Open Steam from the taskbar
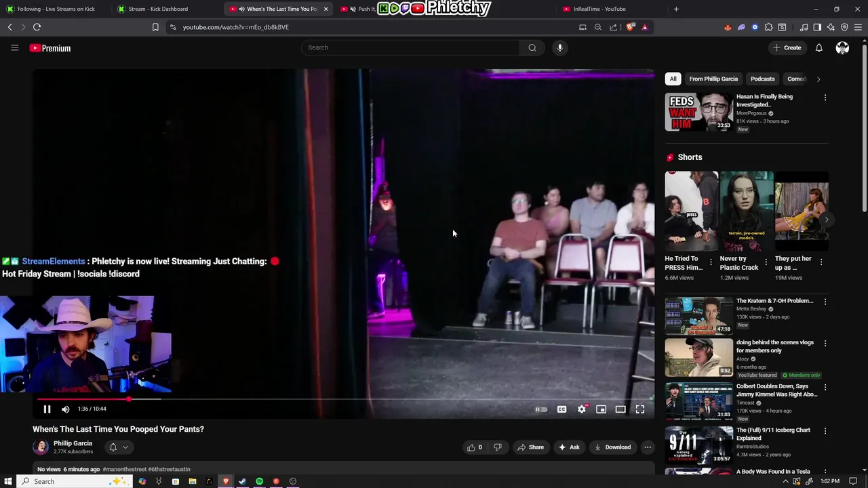The height and width of the screenshot is (488, 868). pos(242,481)
